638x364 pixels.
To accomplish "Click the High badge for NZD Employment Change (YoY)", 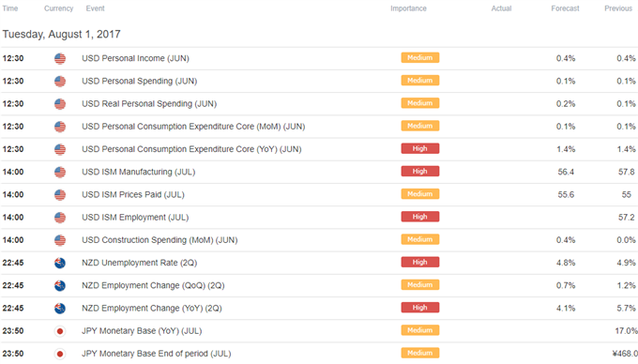I will (420, 308).
